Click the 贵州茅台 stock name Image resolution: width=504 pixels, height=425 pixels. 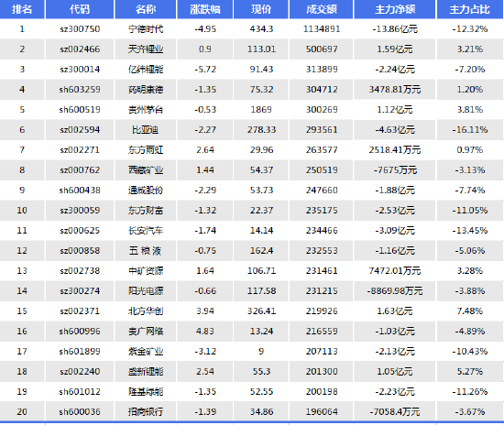pos(146,110)
